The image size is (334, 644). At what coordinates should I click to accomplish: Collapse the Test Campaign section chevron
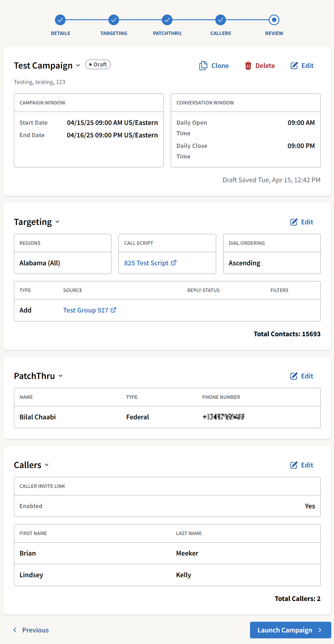pos(78,65)
